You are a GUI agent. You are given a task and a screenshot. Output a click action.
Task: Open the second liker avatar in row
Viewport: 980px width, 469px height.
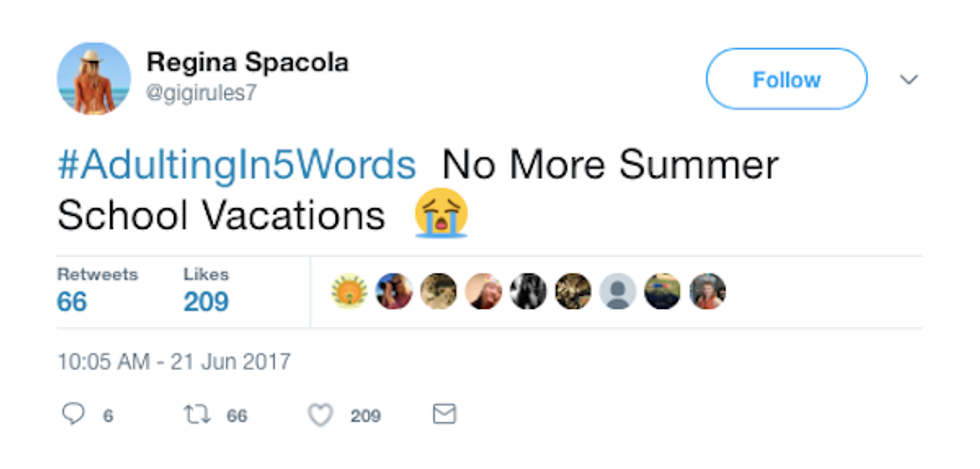394,291
